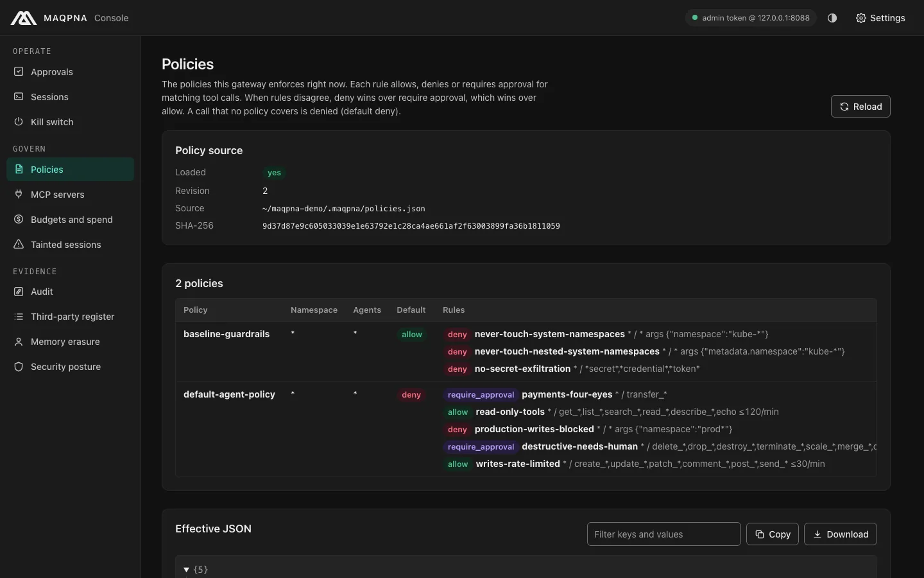Click the production-writes-blocked rule name
This screenshot has height=578, width=924.
(534, 429)
